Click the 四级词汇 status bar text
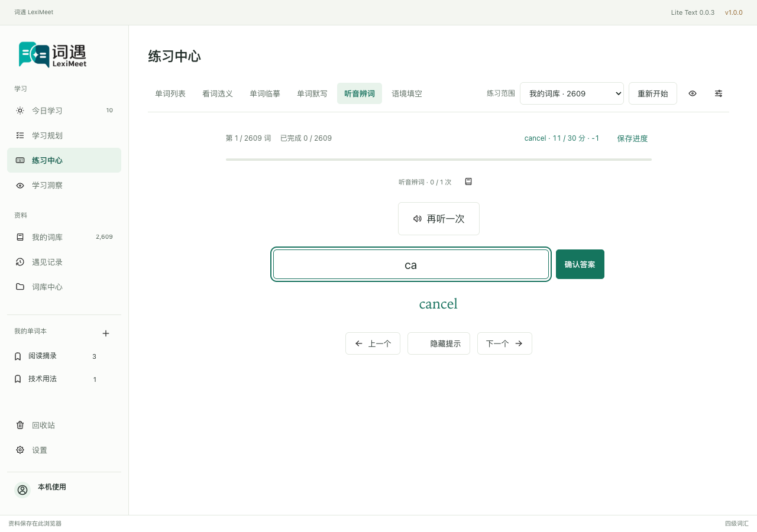 coord(737,524)
